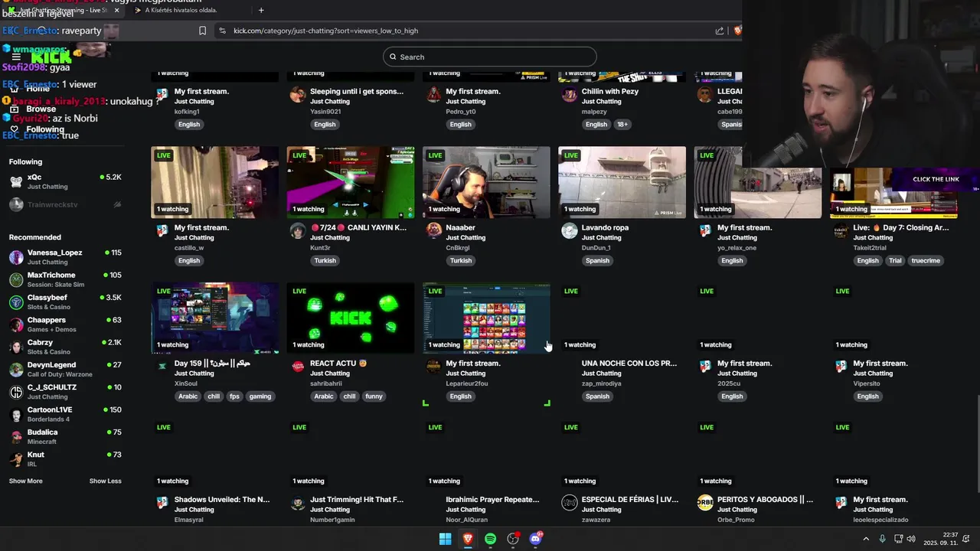Image resolution: width=980 pixels, height=551 pixels.
Task: Open Windows Start menu
Action: 445,539
